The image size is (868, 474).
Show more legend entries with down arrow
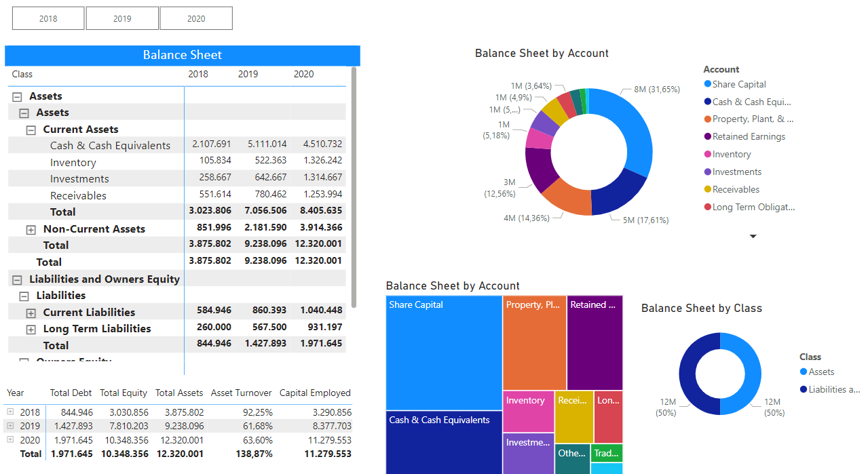point(753,236)
